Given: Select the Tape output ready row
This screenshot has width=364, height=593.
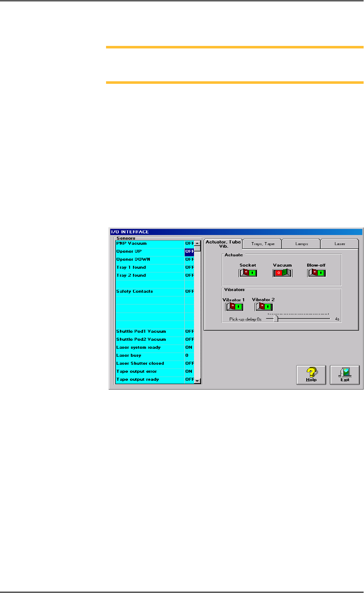Looking at the screenshot, I should tap(155, 379).
